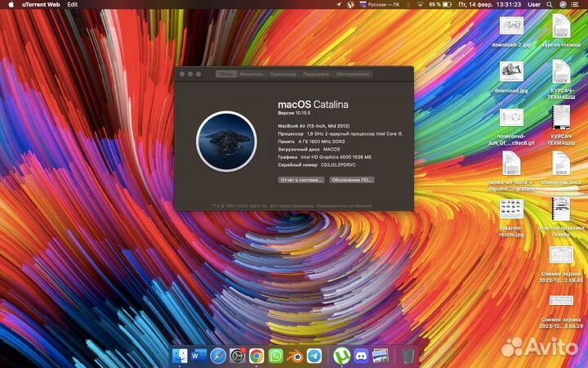Open the Лицензионное соглашение link
This screenshot has height=368, width=588.
pyautogui.click(x=344, y=206)
